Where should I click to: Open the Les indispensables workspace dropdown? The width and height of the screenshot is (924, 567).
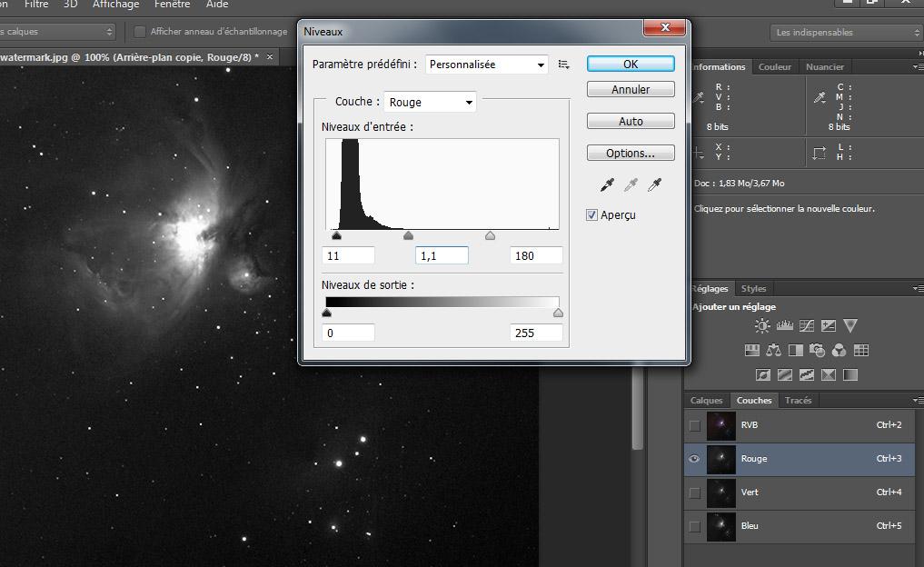(846, 33)
